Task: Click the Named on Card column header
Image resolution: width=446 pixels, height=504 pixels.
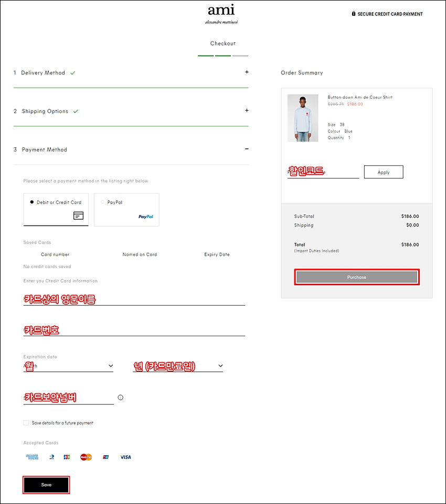Action: 140,254
